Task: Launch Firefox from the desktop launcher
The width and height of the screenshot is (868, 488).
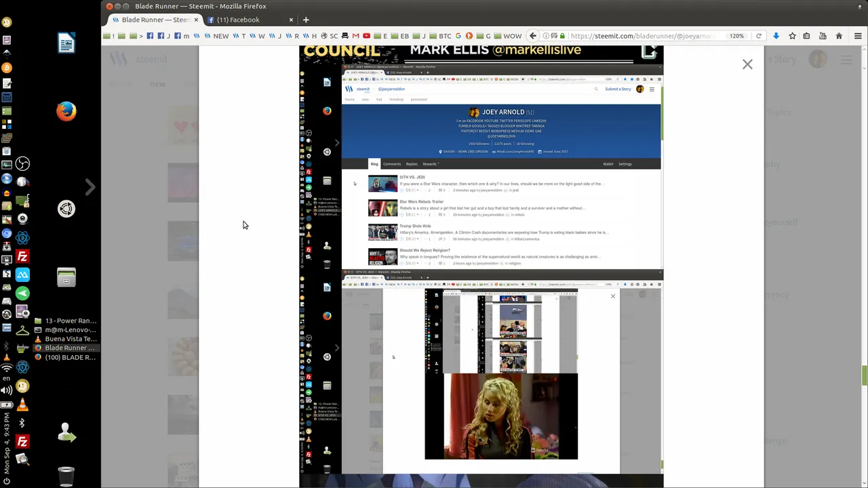Action: click(x=66, y=111)
